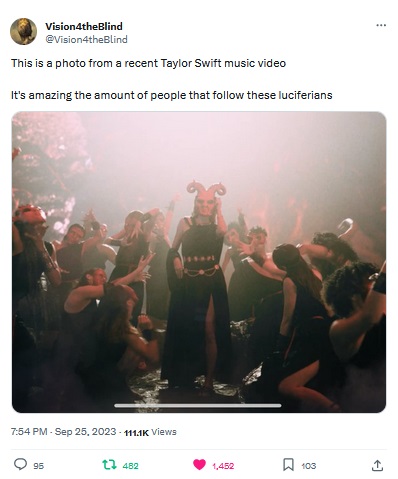Viewport: 398px width, 479px height.
Task: Click the Vision4theBlind profile avatar
Action: point(23,32)
